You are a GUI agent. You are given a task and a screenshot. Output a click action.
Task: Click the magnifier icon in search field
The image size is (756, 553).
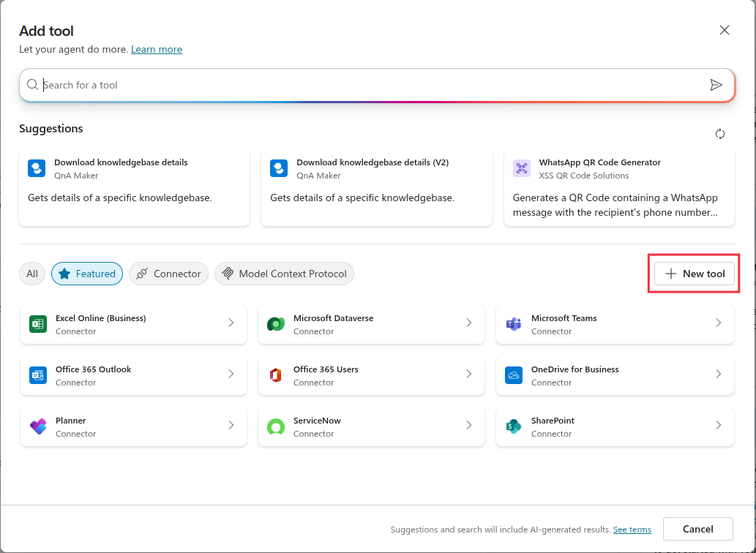pyautogui.click(x=32, y=85)
